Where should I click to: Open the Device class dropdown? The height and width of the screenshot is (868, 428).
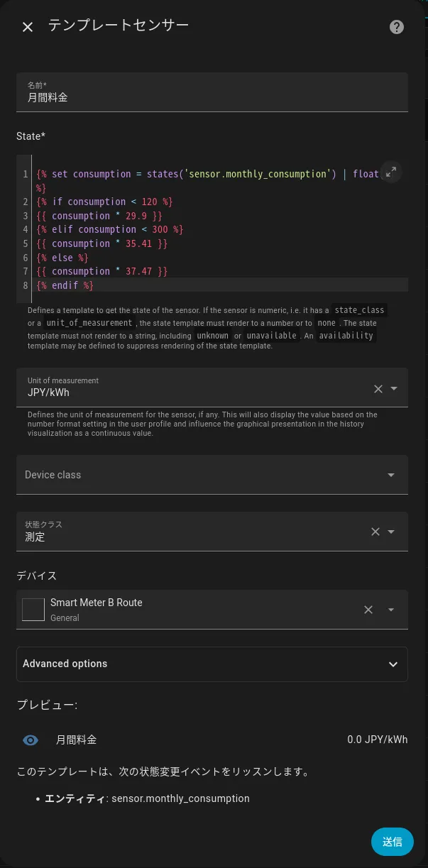[x=390, y=475]
